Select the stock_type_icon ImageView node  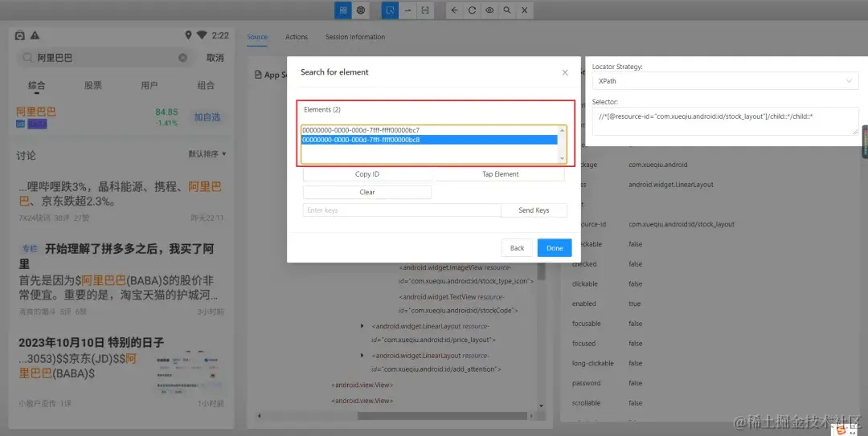(x=466, y=274)
